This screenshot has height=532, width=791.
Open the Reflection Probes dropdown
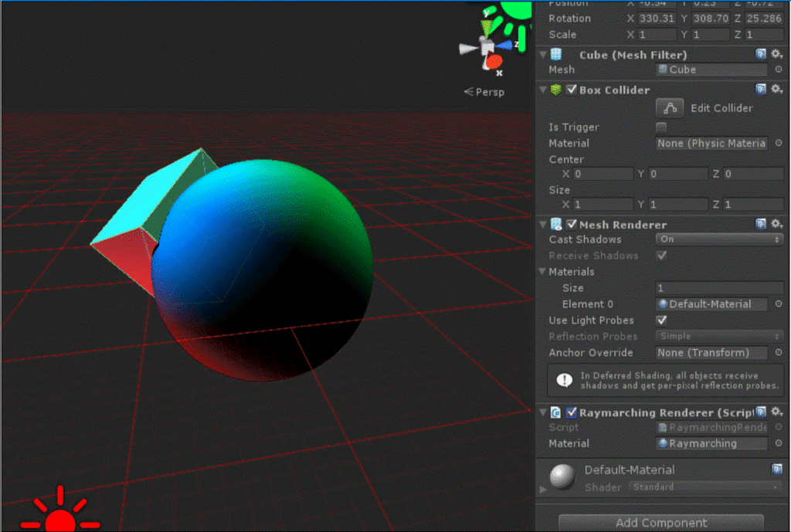(720, 336)
